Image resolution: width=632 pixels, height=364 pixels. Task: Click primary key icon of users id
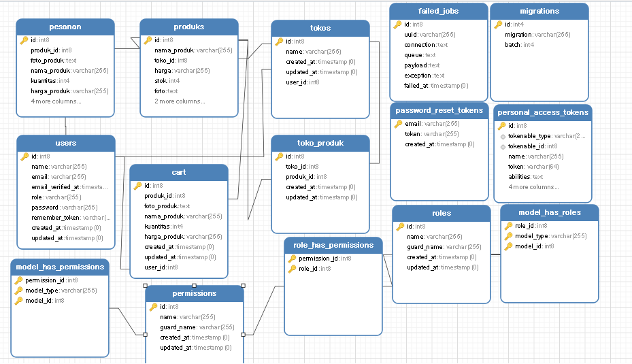pyautogui.click(x=24, y=156)
